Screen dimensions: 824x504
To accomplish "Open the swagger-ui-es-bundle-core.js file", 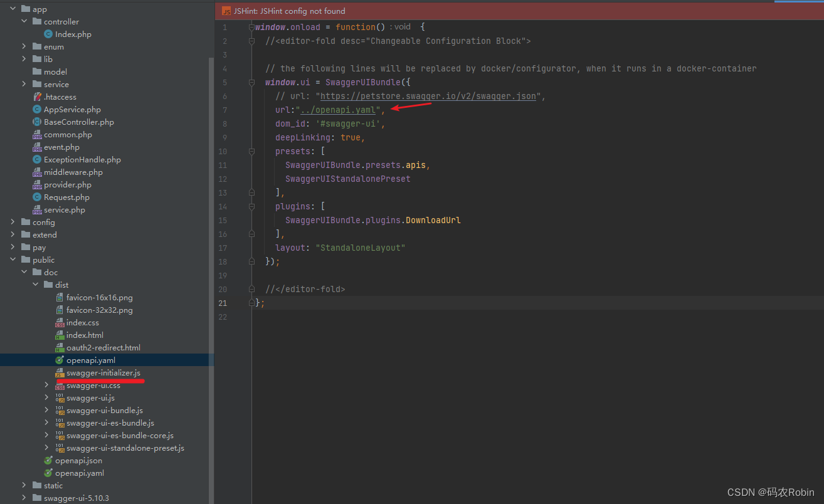I will click(120, 435).
